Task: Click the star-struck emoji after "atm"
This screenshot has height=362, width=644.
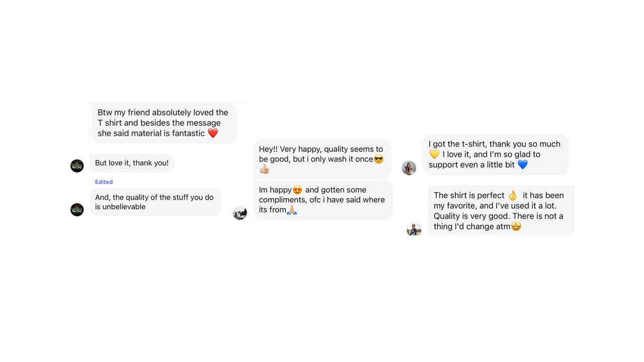Action: 516,227
